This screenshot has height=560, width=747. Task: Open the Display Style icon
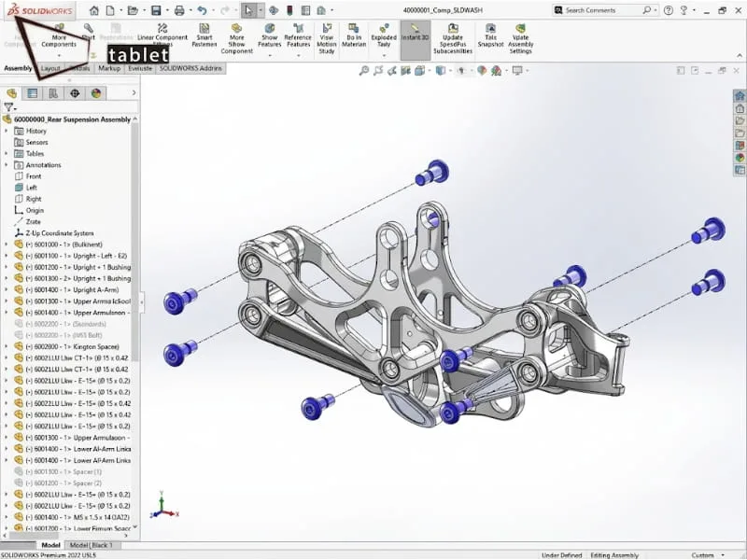441,71
